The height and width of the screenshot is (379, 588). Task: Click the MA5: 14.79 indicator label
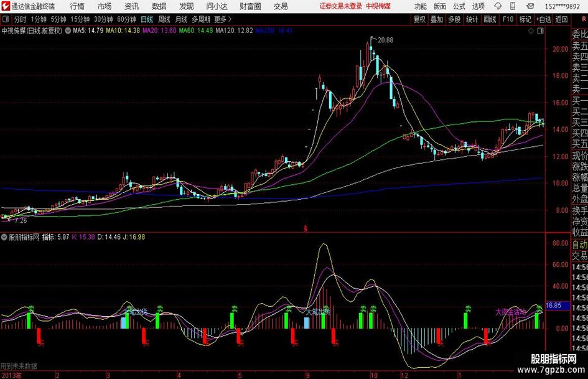(88, 30)
